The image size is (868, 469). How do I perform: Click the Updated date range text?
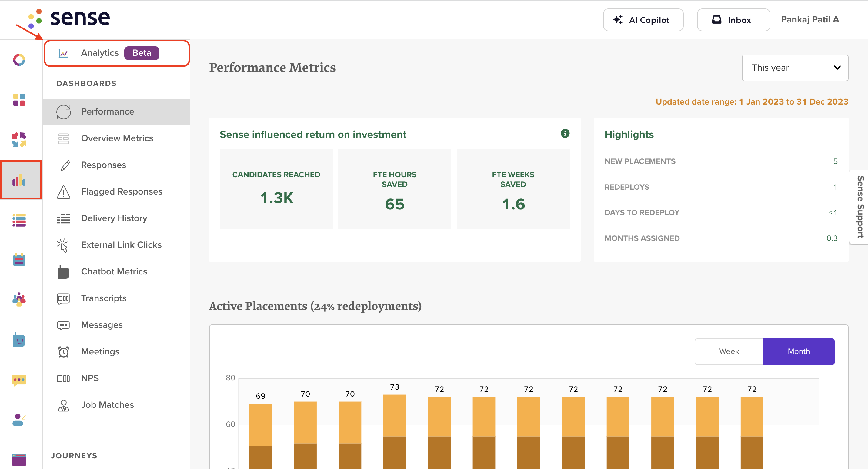coord(752,102)
